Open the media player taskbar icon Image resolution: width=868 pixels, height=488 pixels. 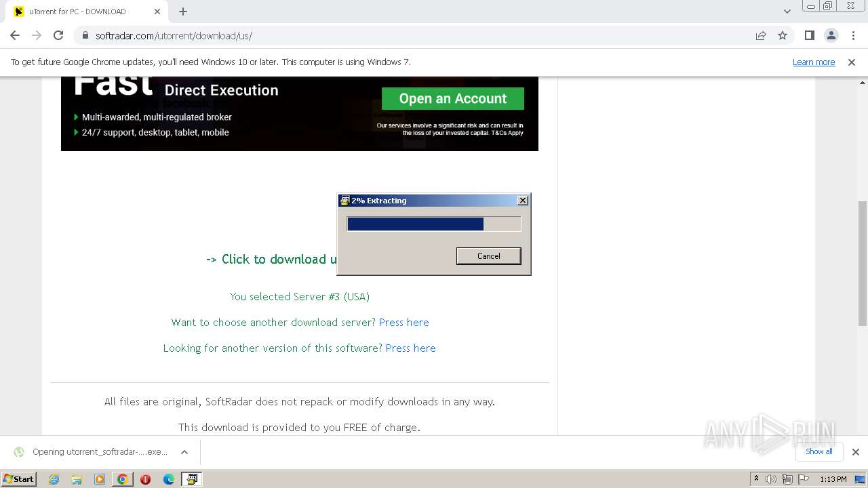click(100, 479)
